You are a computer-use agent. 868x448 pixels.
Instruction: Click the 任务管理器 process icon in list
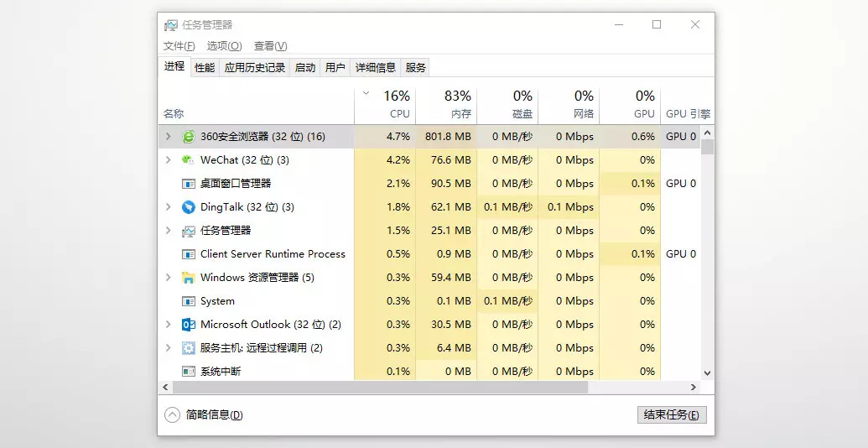(x=189, y=231)
